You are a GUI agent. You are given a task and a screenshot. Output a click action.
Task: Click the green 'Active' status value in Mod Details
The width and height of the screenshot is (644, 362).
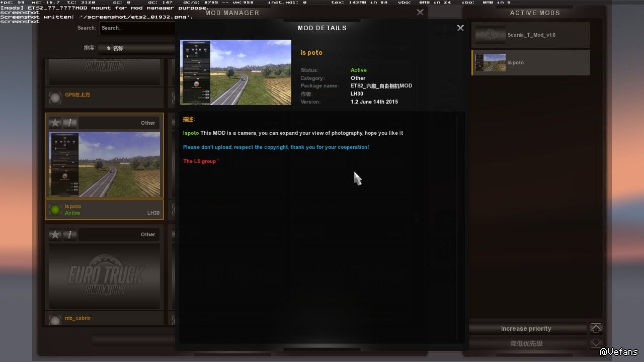[359, 70]
